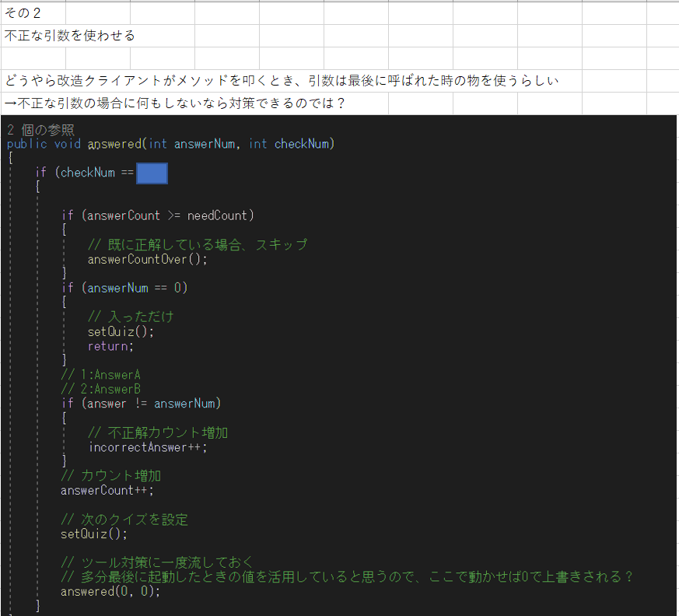Click the 'if (answerNum == 0)' line
Viewport: 679px width, 616px height.
pos(124,288)
